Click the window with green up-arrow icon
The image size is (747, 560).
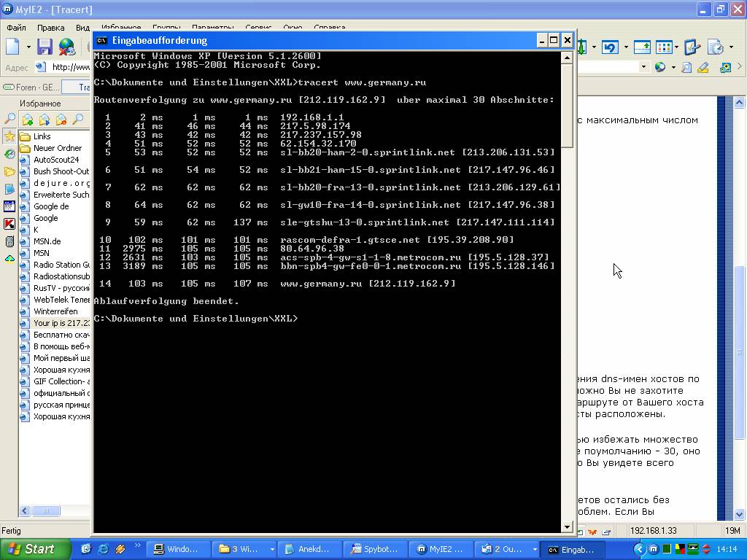642,47
